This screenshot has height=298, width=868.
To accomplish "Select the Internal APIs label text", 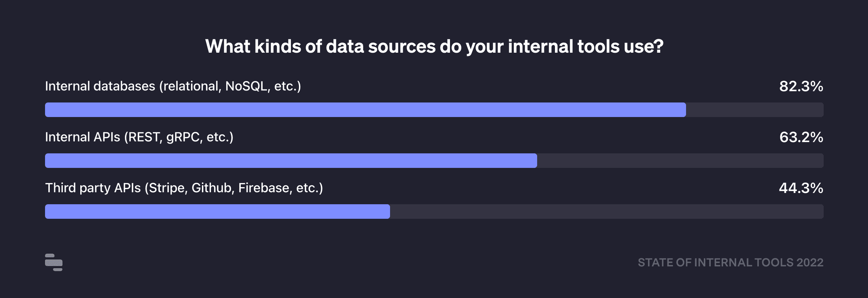I will pyautogui.click(x=139, y=137).
